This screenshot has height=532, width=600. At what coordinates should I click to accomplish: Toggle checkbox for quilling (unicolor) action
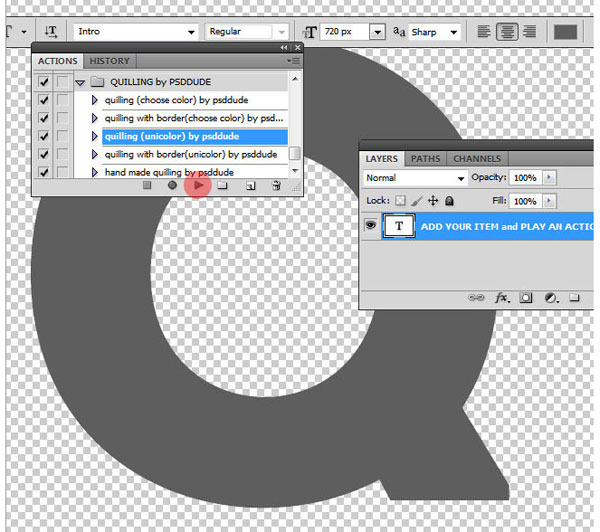point(44,136)
